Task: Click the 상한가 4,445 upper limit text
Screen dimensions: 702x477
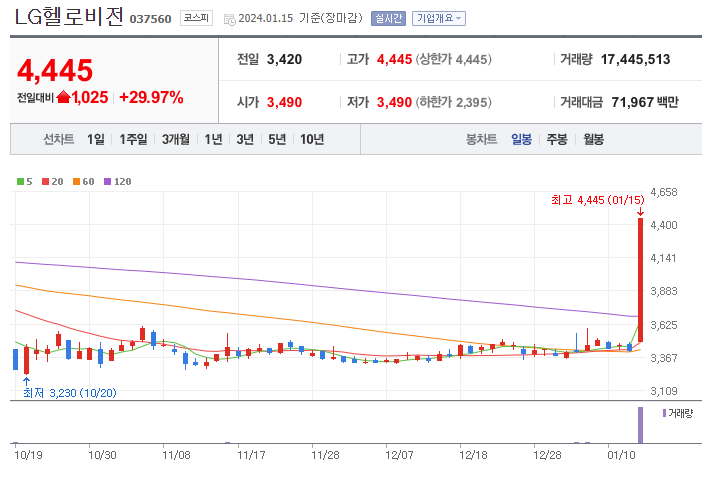Action: (x=454, y=59)
